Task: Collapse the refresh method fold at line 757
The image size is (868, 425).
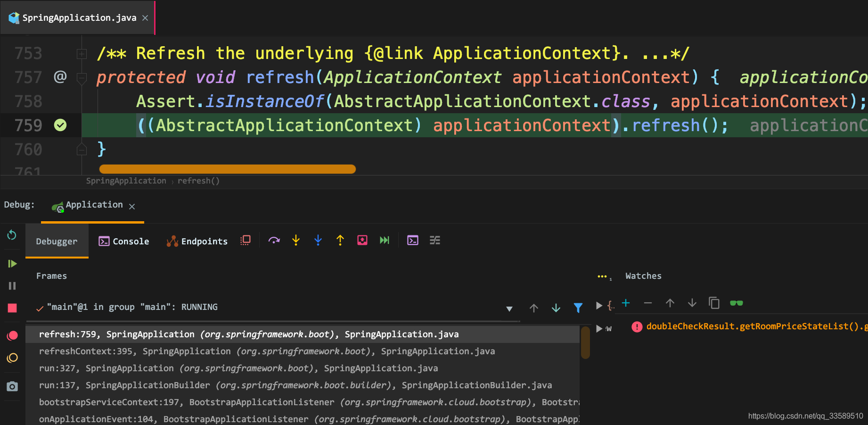Action: (x=82, y=78)
